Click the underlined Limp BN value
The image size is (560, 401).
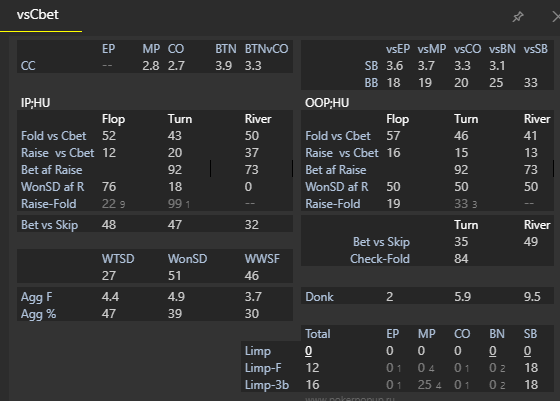click(x=492, y=351)
